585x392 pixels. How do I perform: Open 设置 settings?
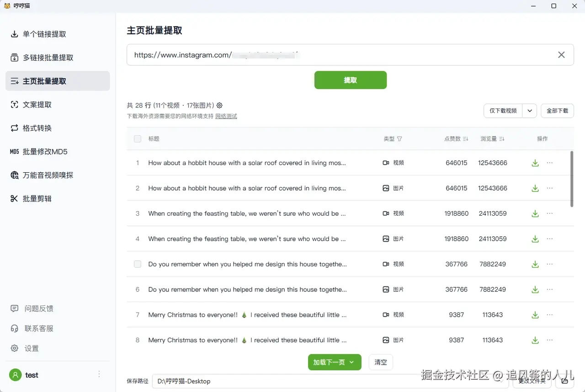tap(25, 348)
